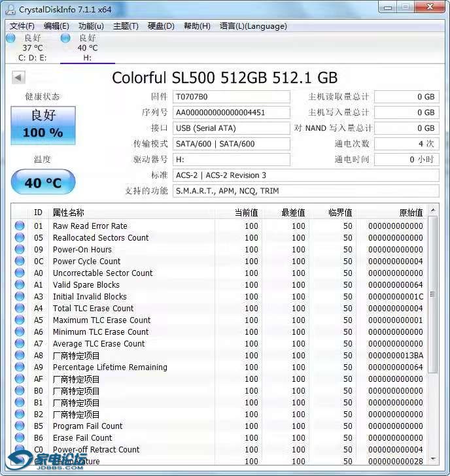Click the attribute list scroll up arrow
Image resolution: width=450 pixels, height=476 pixels.
433,210
